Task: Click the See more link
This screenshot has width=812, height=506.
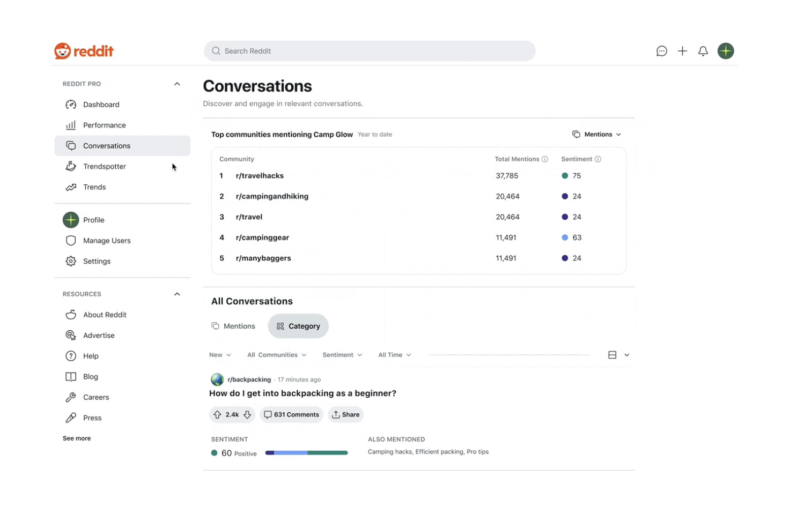Action: tap(76, 438)
